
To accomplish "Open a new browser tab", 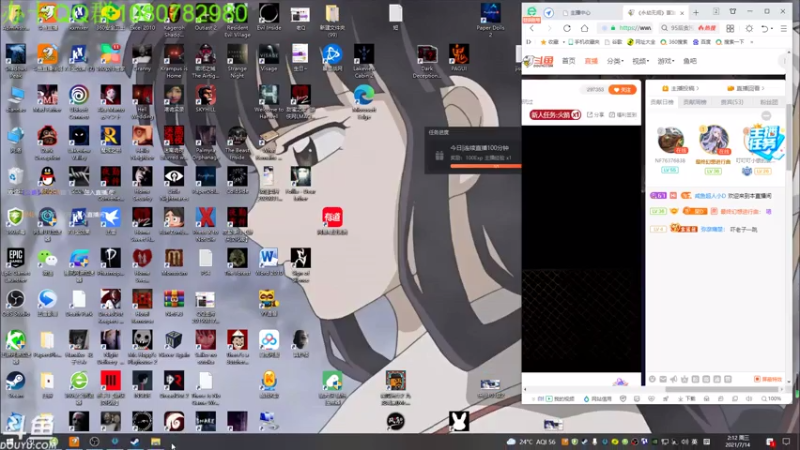I will click(696, 12).
